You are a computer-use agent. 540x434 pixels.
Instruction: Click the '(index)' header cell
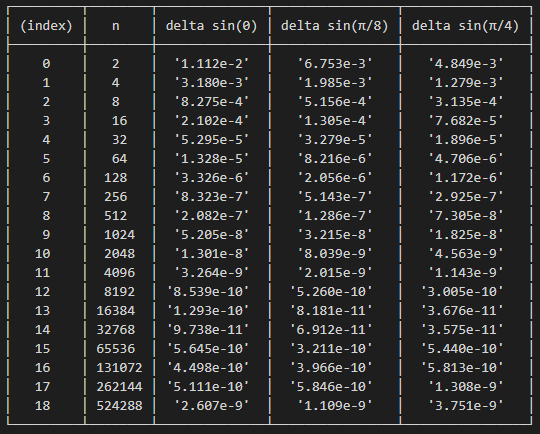(46, 26)
